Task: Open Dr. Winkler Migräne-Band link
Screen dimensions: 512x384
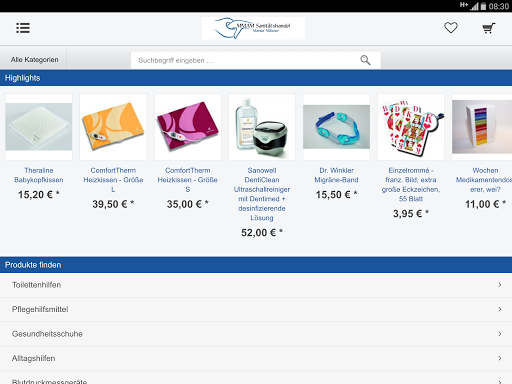Action: click(336, 175)
